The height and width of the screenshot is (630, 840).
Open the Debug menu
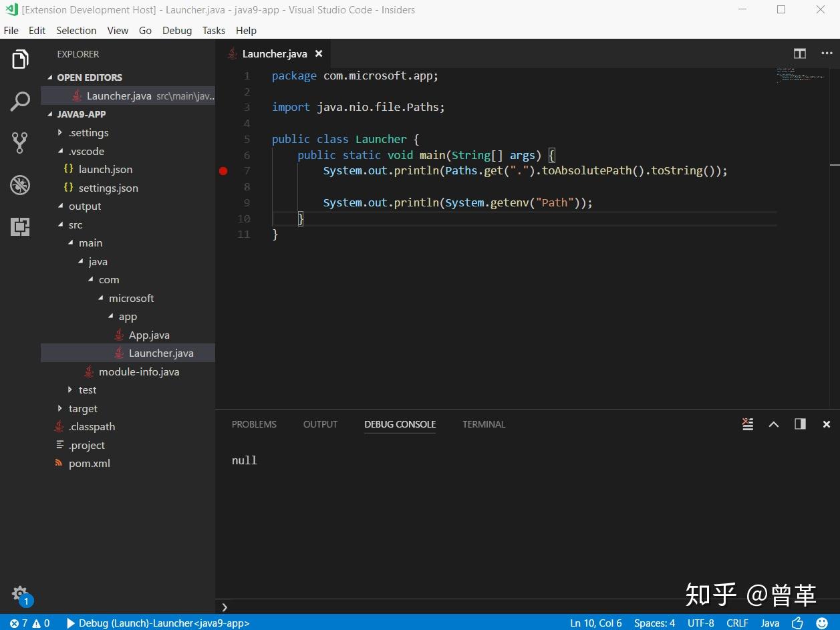click(176, 30)
